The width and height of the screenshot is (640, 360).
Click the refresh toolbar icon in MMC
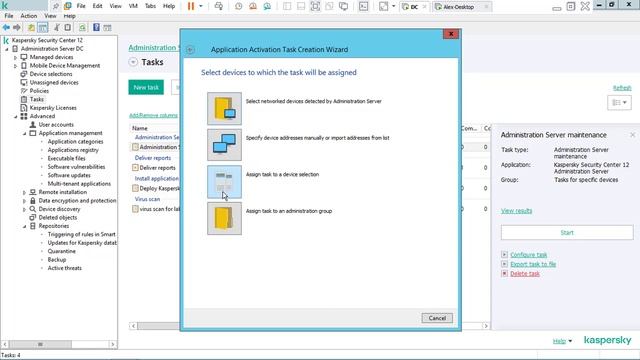[82, 27]
